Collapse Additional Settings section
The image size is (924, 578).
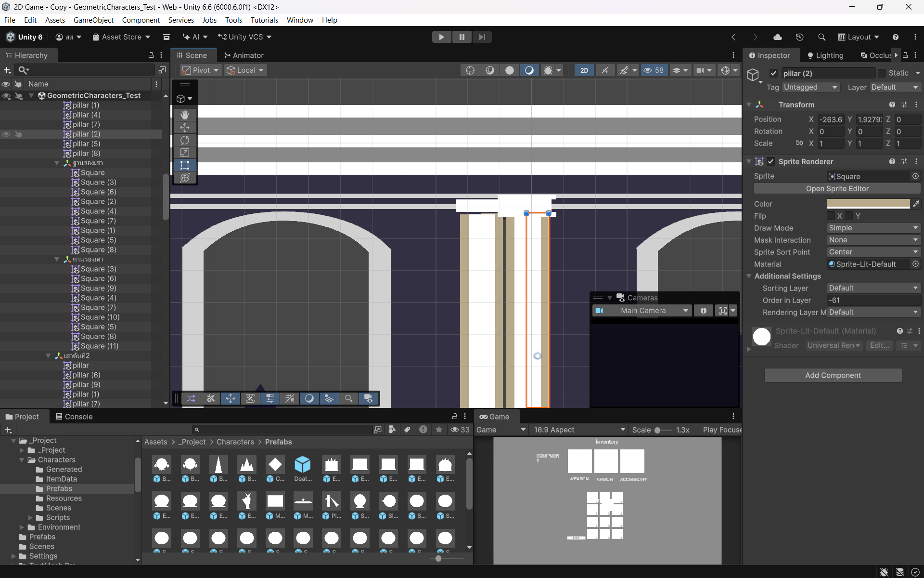(x=749, y=276)
